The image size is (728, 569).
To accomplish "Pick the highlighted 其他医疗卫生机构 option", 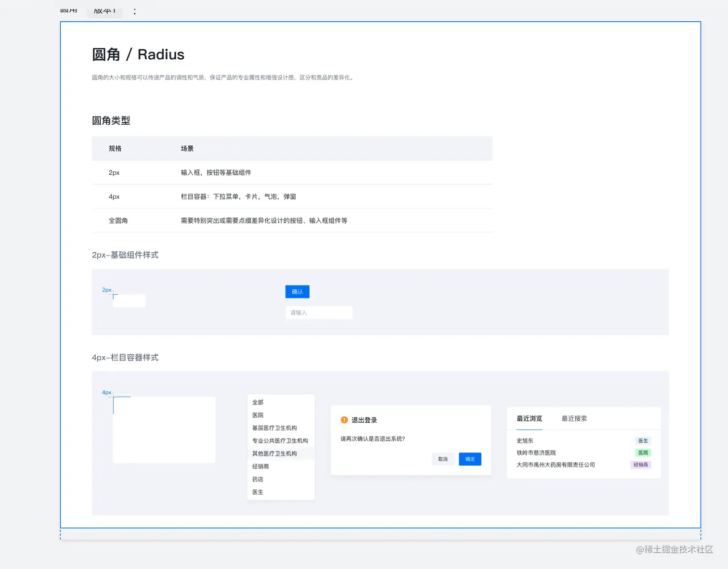I will (281, 453).
